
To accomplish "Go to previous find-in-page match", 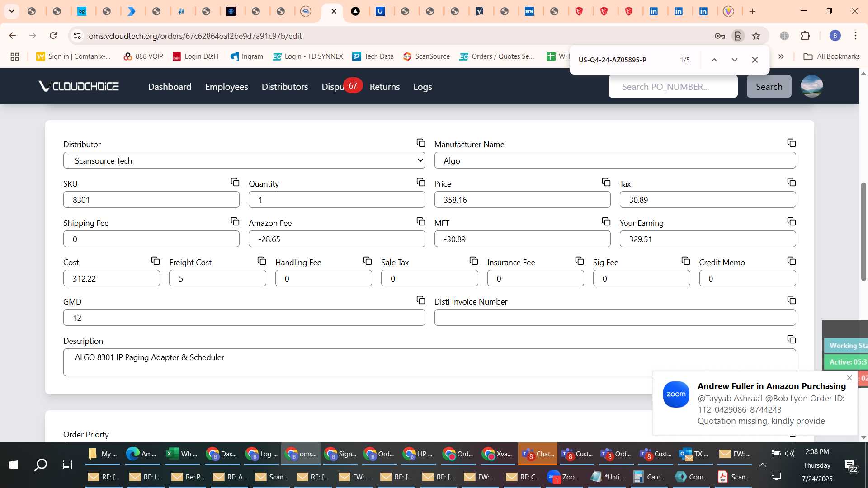I will click(x=714, y=60).
